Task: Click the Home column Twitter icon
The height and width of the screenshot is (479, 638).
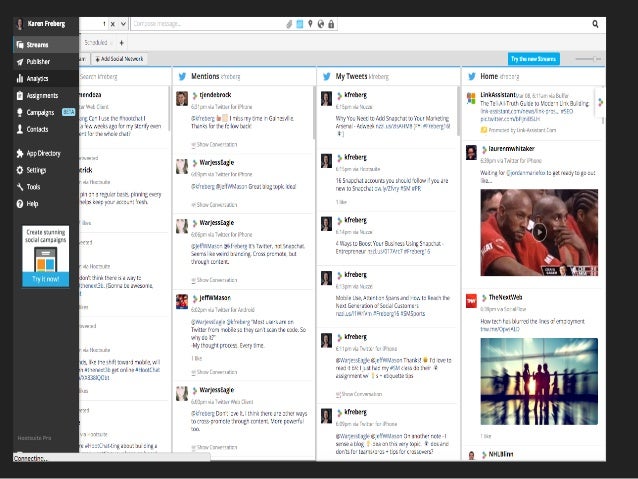Action: pyautogui.click(x=472, y=77)
